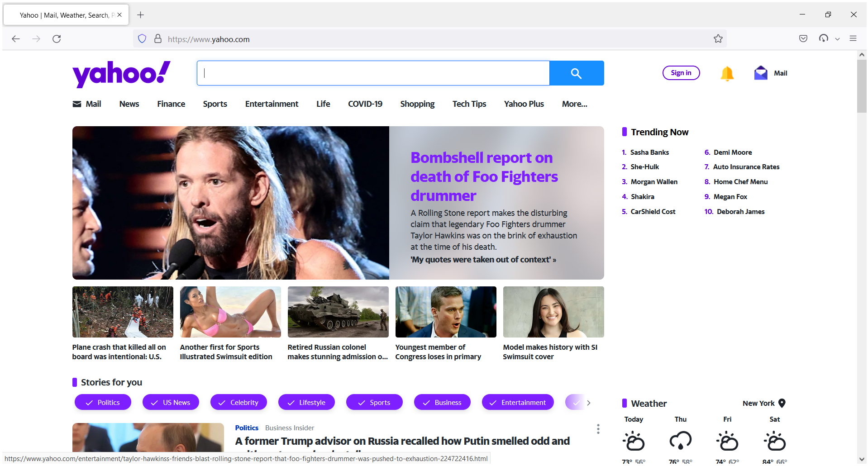Click inside the Yahoo search field
Image resolution: width=868 pixels, height=466 pixels.
click(372, 73)
